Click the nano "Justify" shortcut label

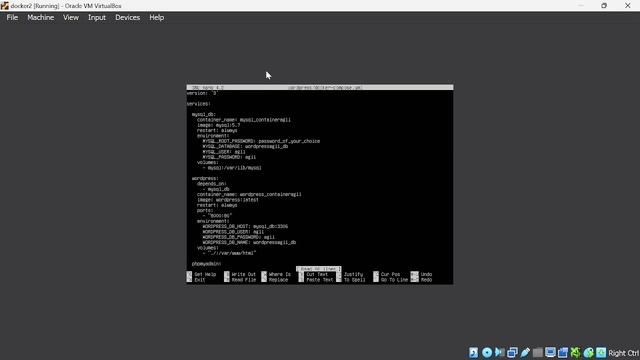pyautogui.click(x=353, y=274)
